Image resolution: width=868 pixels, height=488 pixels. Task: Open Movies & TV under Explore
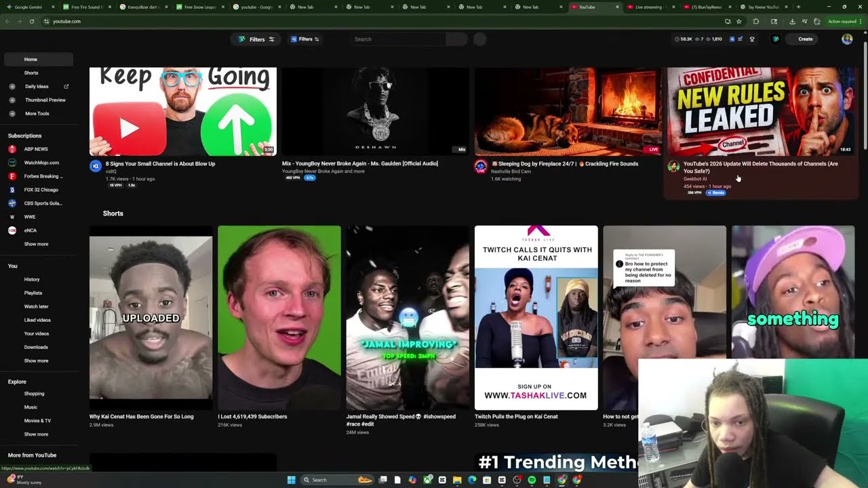(37, 420)
